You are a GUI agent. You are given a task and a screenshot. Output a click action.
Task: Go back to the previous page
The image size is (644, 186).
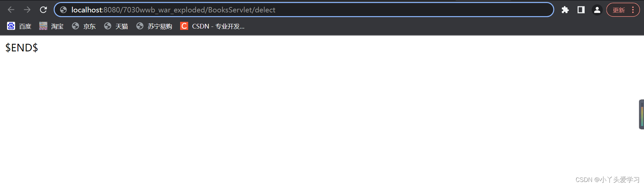(11, 10)
